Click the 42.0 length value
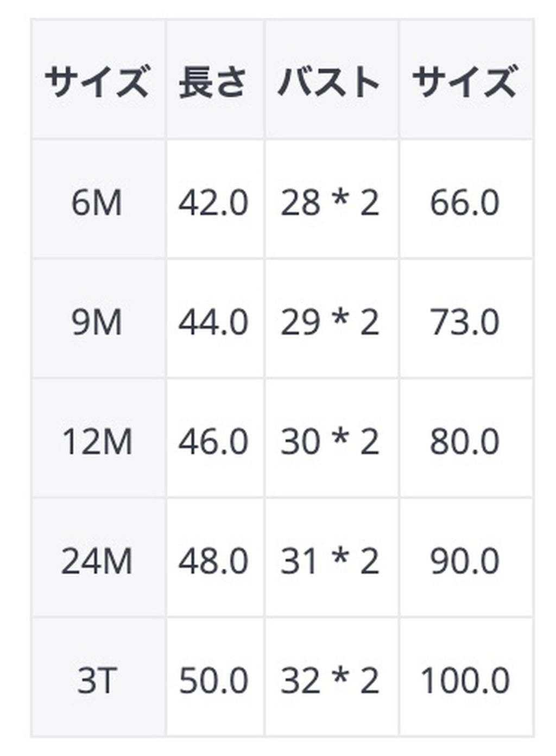Screen dimensions: 556x756 [214, 202]
